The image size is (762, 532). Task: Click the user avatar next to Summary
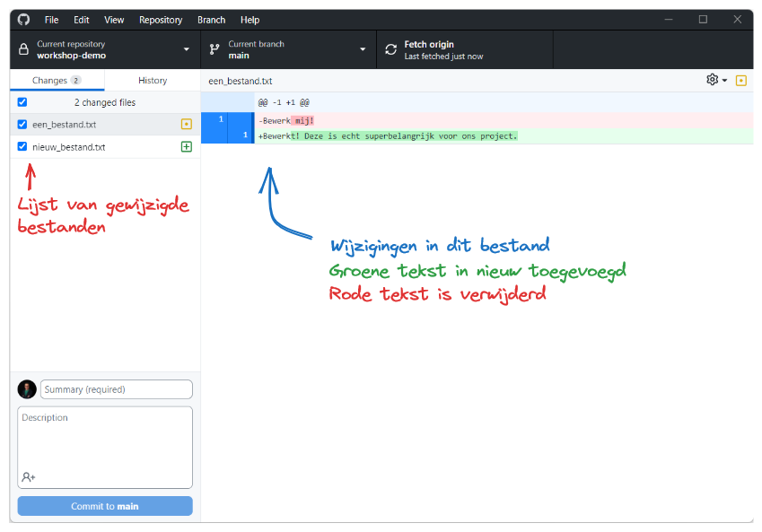point(27,389)
